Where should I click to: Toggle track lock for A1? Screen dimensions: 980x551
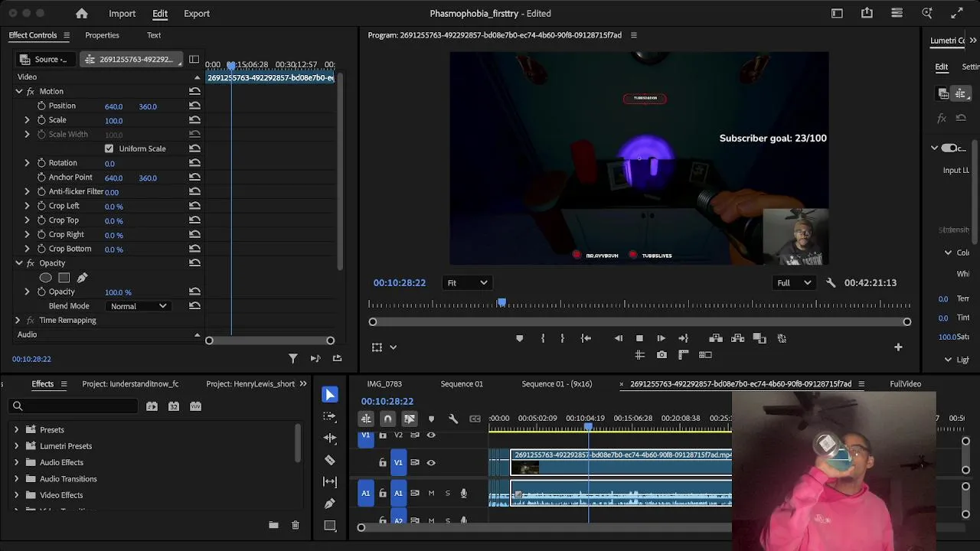click(383, 494)
